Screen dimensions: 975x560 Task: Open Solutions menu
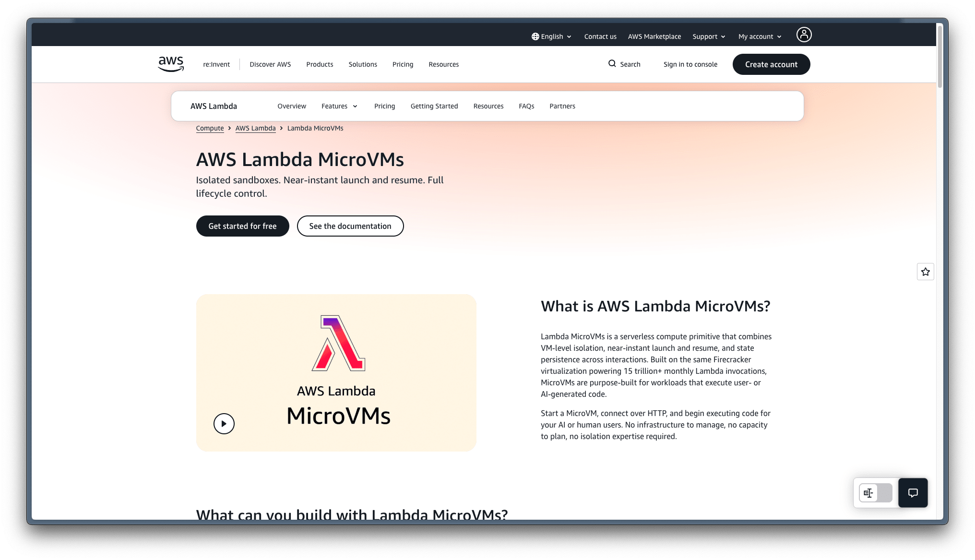(363, 64)
